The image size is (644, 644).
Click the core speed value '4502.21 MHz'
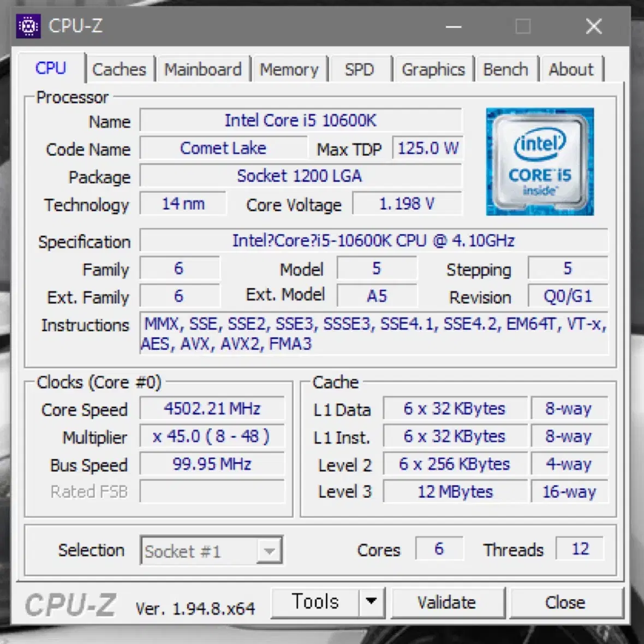(212, 409)
